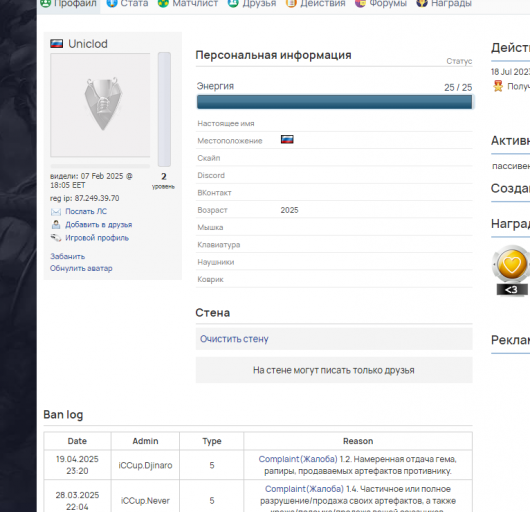Click Добавить в друзья link
The width and height of the screenshot is (530, 512).
tap(98, 224)
